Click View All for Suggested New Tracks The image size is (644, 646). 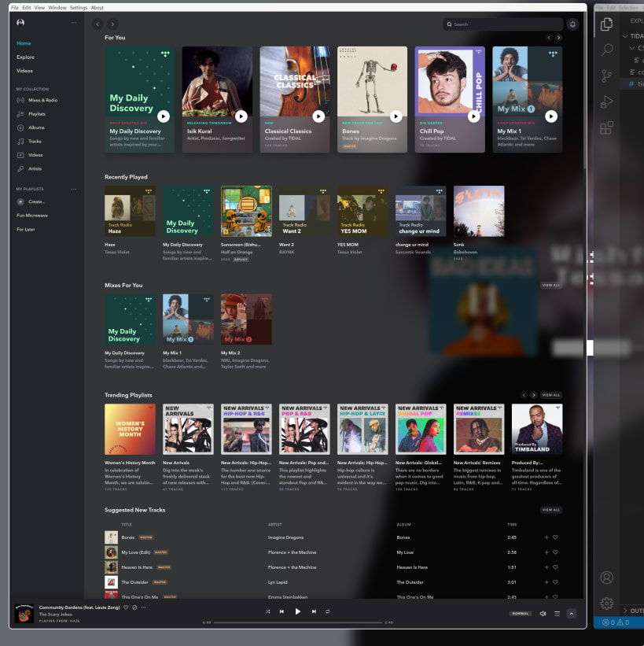[551, 510]
